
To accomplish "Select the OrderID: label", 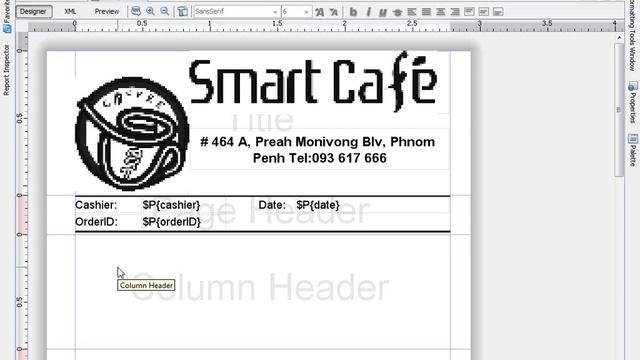I will (96, 222).
